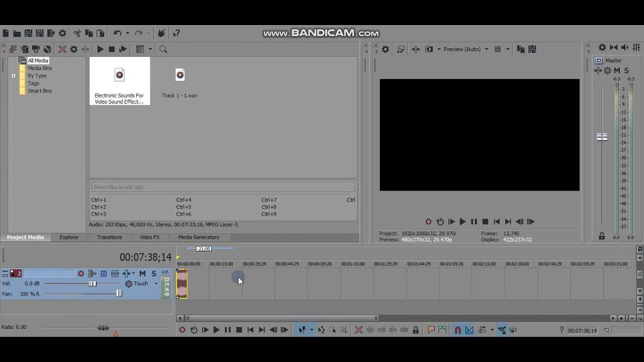The image size is (644, 362).
Task: Open a project using the folder icon
Action: [17, 33]
